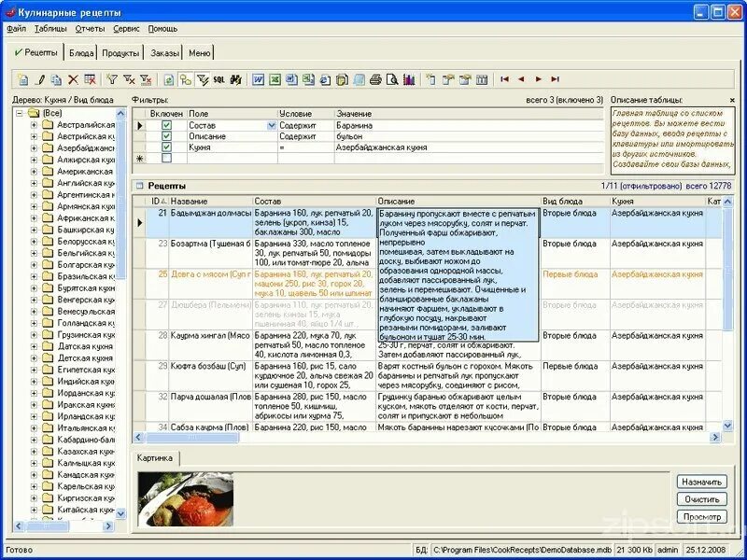Click recipes grid vertical scrollbar down arrow
Screen dimensions: 747x560
point(727,426)
